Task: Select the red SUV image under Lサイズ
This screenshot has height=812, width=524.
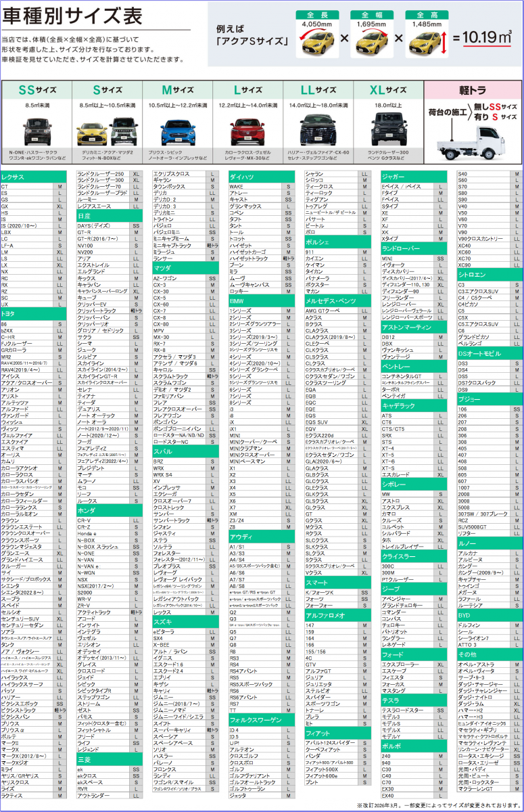Action: click(247, 128)
